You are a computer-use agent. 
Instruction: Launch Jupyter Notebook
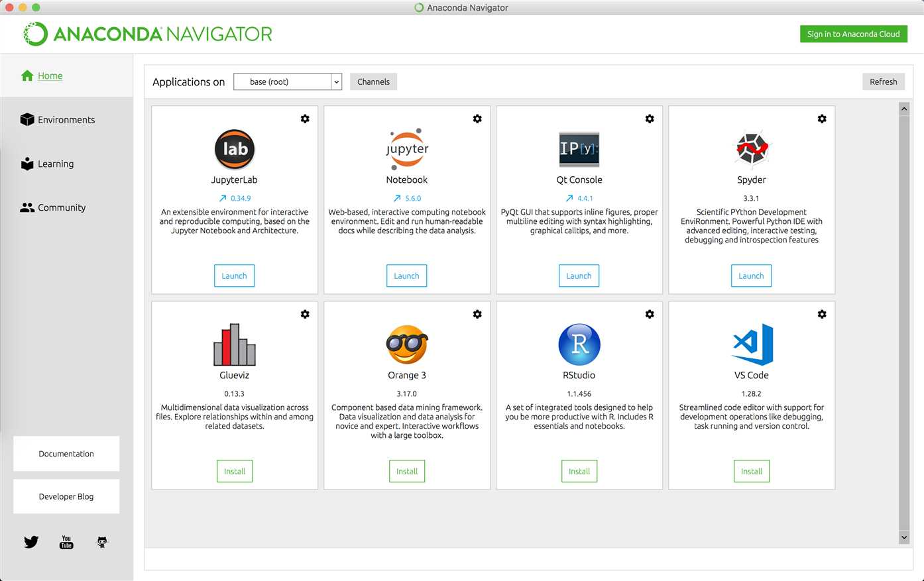click(406, 276)
